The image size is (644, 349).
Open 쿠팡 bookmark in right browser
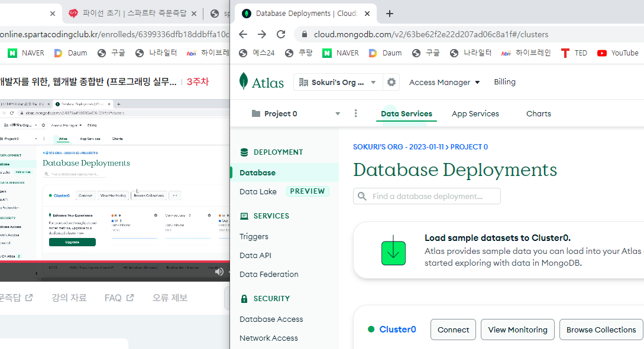pos(299,53)
